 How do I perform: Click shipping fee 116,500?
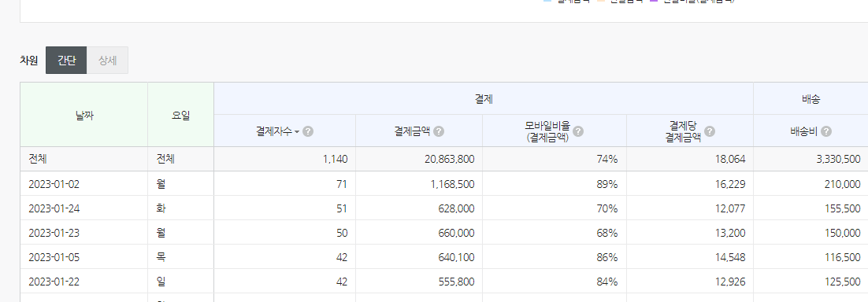[843, 257]
